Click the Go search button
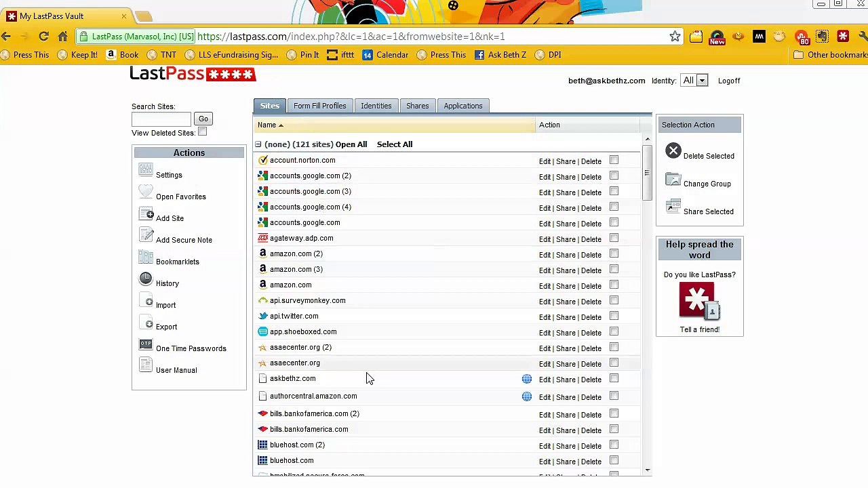868x488 pixels. pyautogui.click(x=203, y=119)
